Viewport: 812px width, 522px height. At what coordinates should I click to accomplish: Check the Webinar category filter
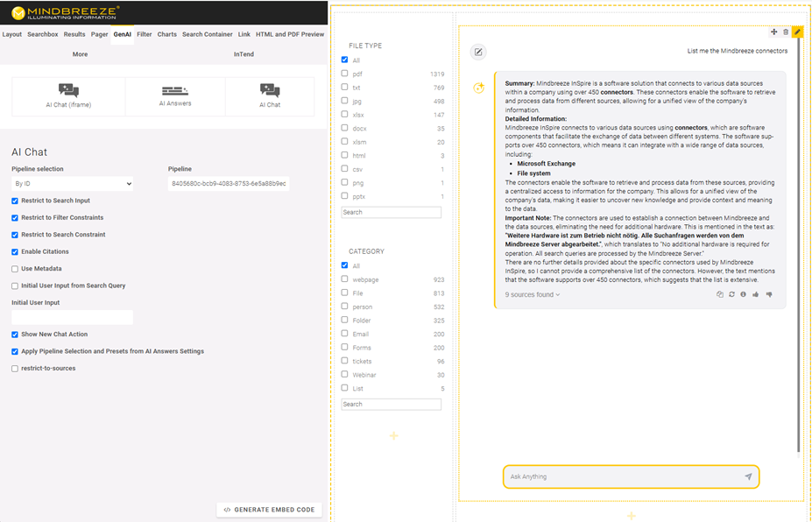(x=344, y=374)
